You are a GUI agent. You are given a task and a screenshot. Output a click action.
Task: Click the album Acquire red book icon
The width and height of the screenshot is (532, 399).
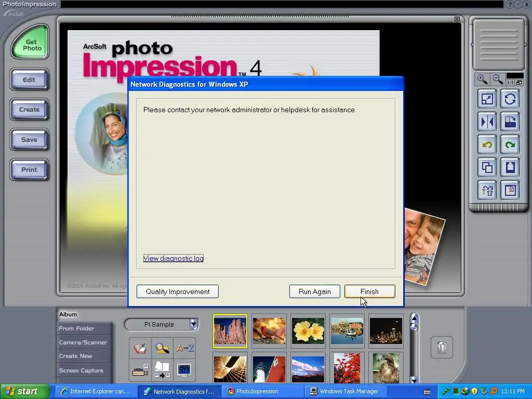140,348
